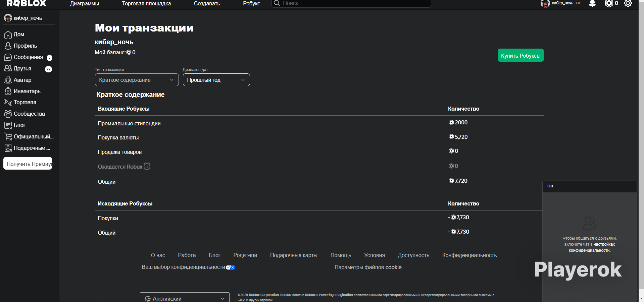Click the messages count badge 7

49,58
